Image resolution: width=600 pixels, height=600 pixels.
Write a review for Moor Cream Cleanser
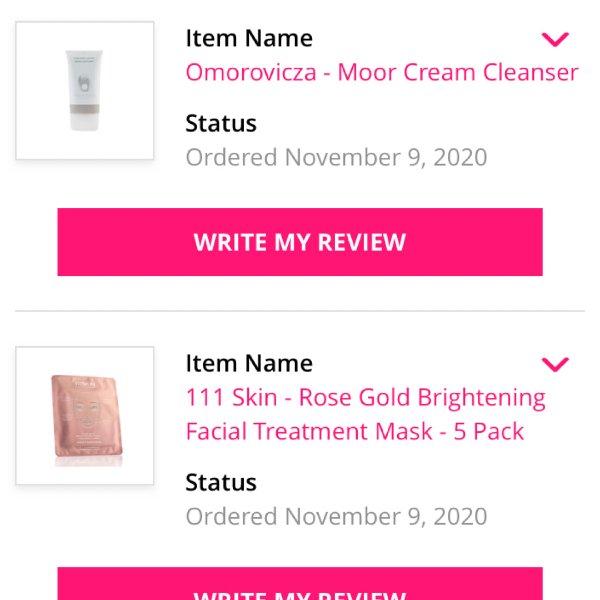[300, 242]
